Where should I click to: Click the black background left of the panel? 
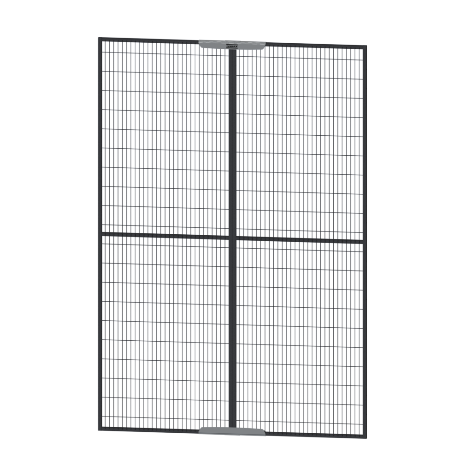pyautogui.click(x=46, y=232)
